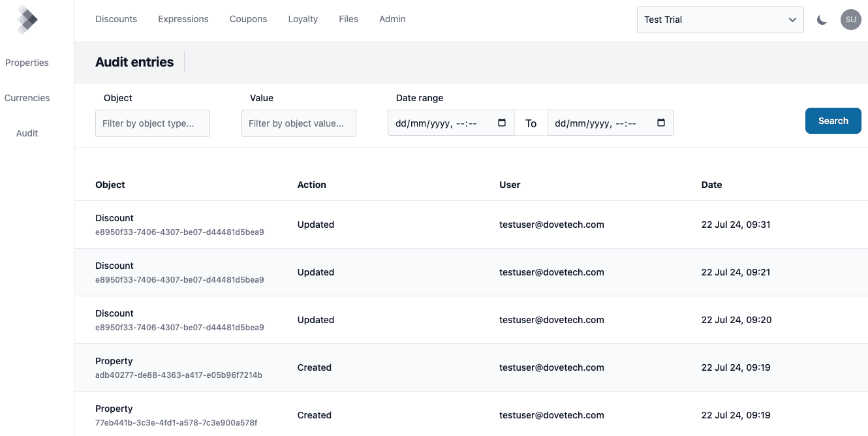
Task: Click the object value filter field
Action: pos(298,123)
